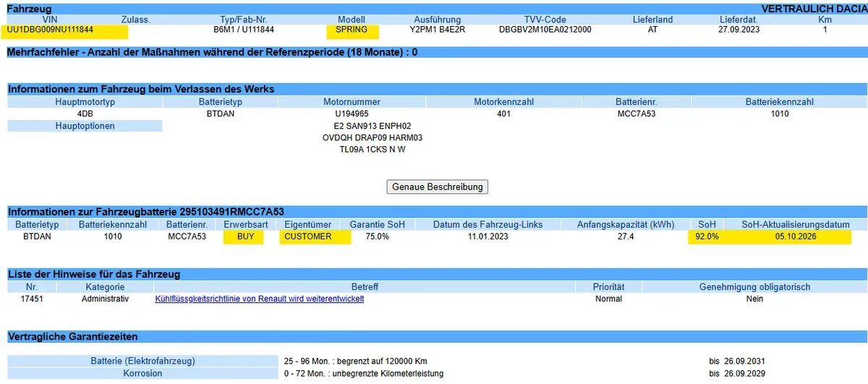Select the Erwerbsart value BUY
This screenshot has height=384, width=868.
tap(246, 236)
